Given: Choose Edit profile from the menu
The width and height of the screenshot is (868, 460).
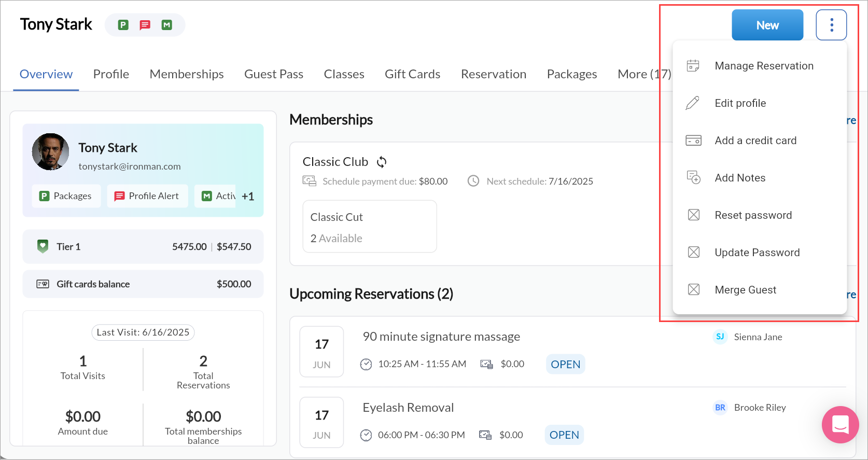Looking at the screenshot, I should pyautogui.click(x=760, y=103).
